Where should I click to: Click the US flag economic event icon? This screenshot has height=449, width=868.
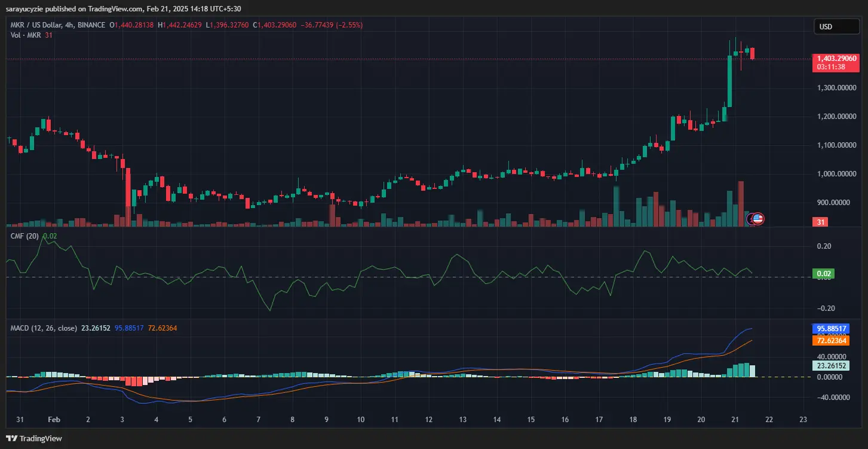(757, 219)
